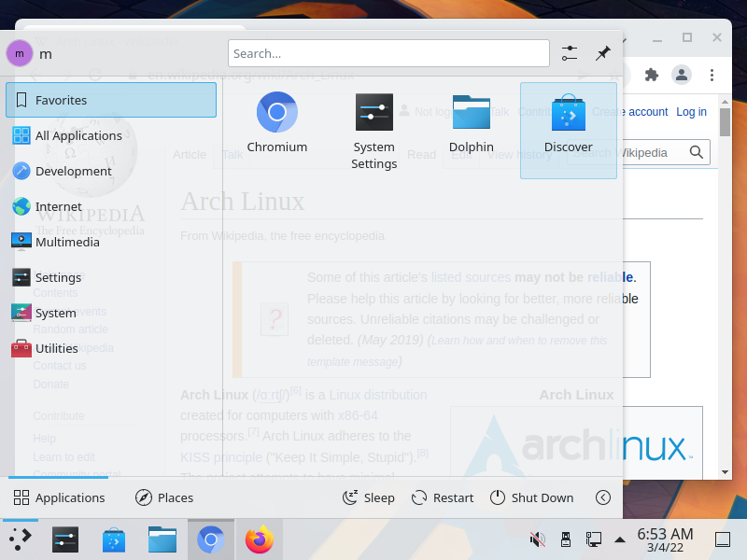Open the muted audio volume tray icon
This screenshot has width=747, height=560.
pyautogui.click(x=538, y=539)
